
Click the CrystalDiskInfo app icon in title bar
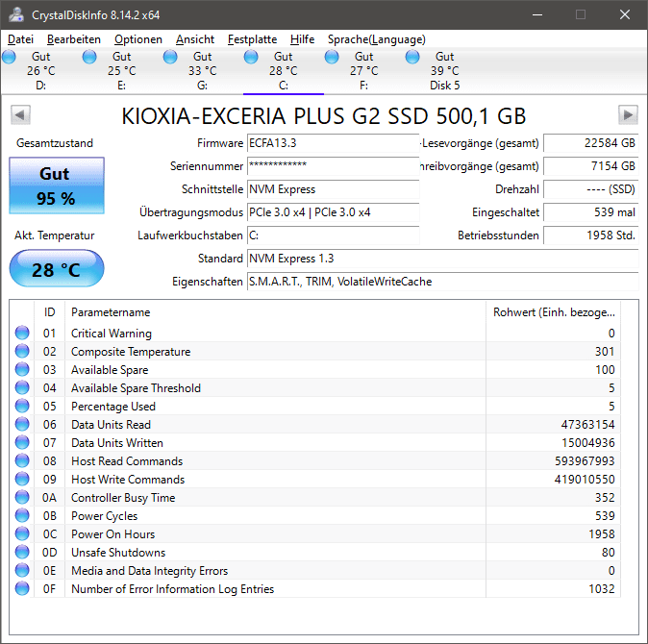16,14
